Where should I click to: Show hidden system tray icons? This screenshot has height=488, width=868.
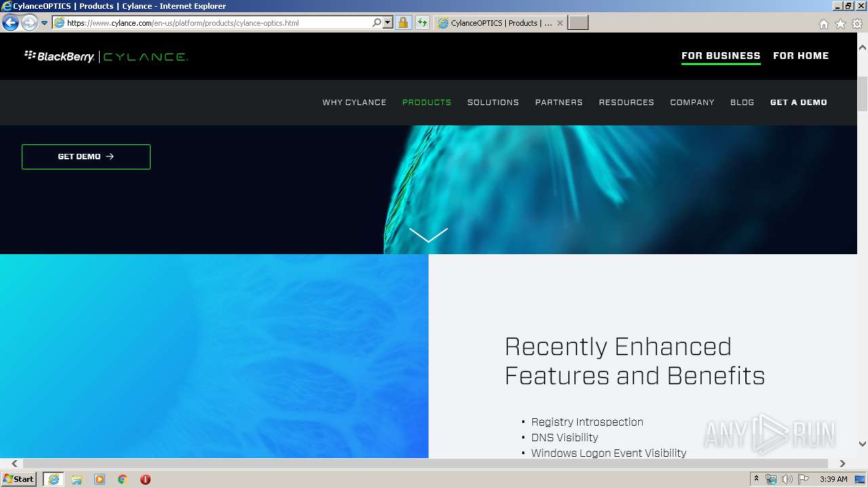(757, 479)
